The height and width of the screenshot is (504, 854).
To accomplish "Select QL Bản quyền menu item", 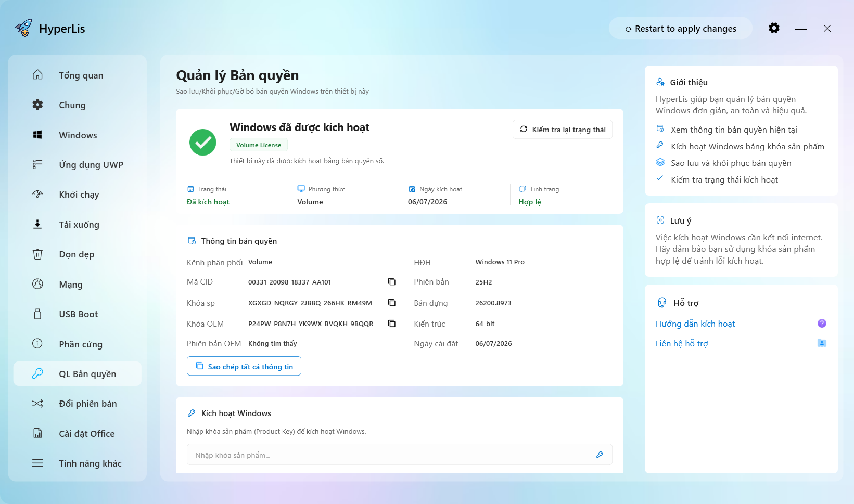I will pyautogui.click(x=78, y=373).
